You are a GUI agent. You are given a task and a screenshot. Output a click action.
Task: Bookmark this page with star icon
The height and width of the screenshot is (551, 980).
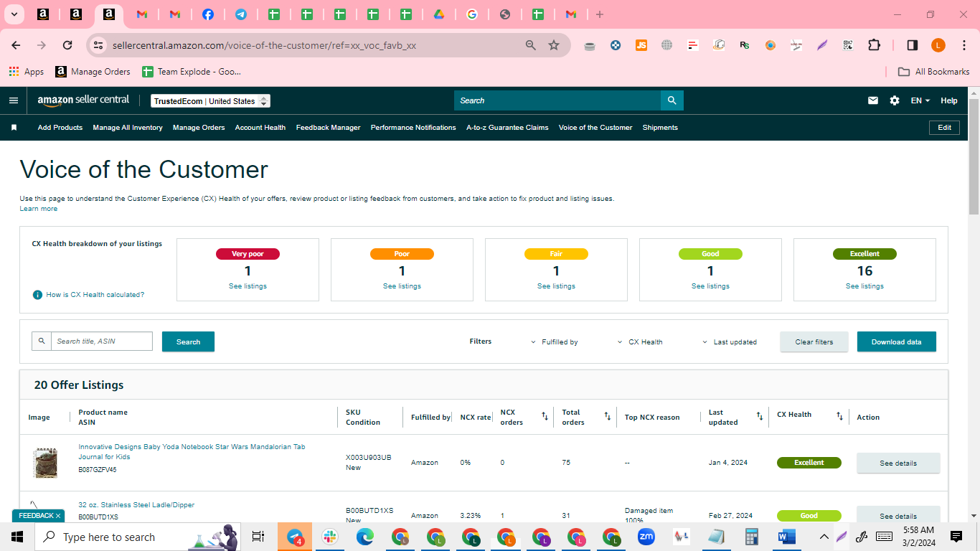[554, 45]
